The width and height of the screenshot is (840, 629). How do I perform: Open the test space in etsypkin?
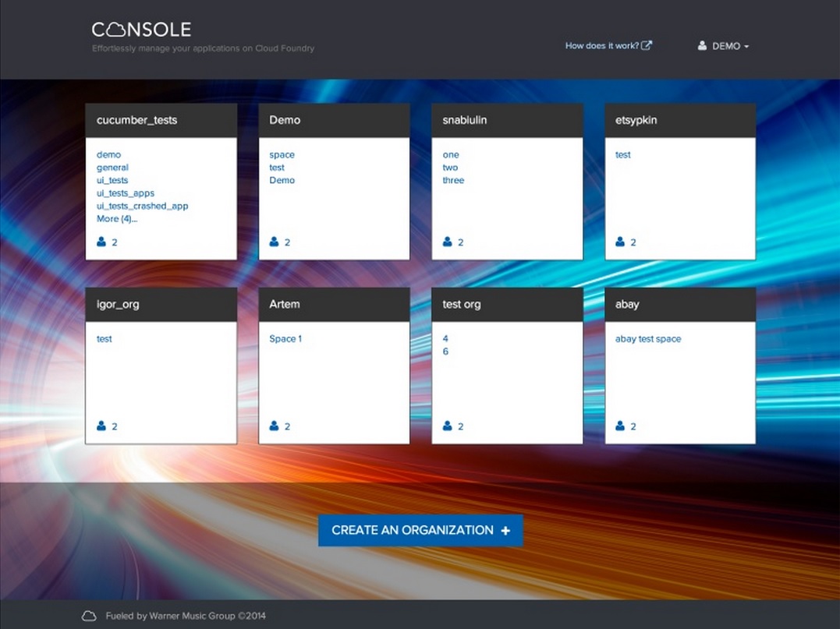pos(623,154)
